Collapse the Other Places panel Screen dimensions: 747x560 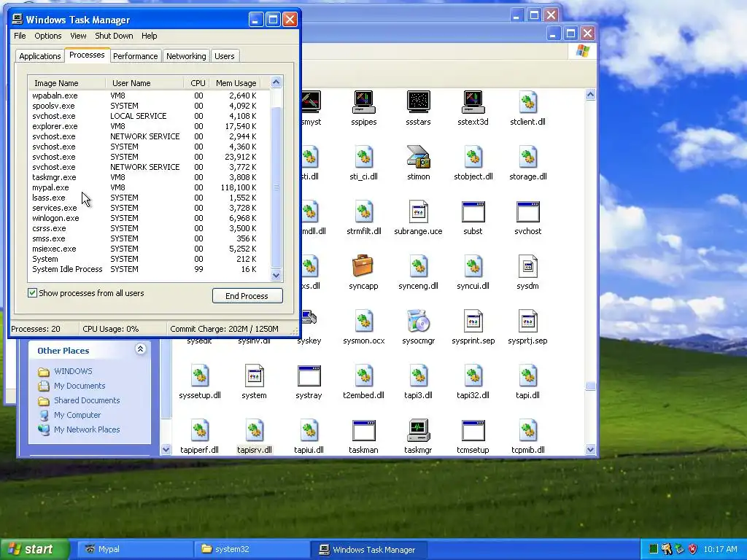[140, 349]
